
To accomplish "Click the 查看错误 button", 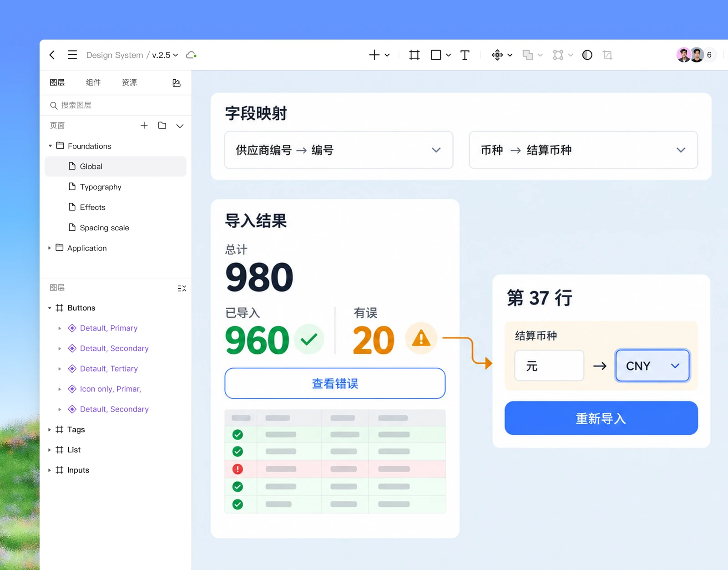I will coord(335,383).
